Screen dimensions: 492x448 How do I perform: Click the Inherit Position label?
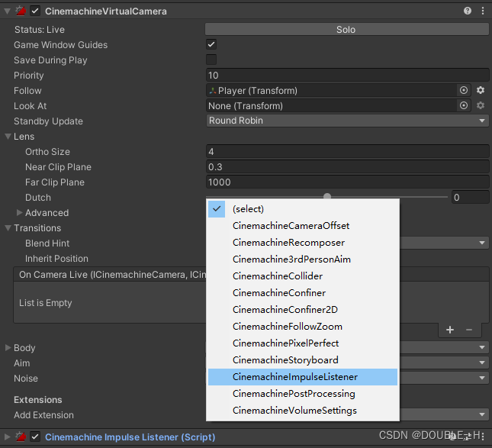coord(56,259)
